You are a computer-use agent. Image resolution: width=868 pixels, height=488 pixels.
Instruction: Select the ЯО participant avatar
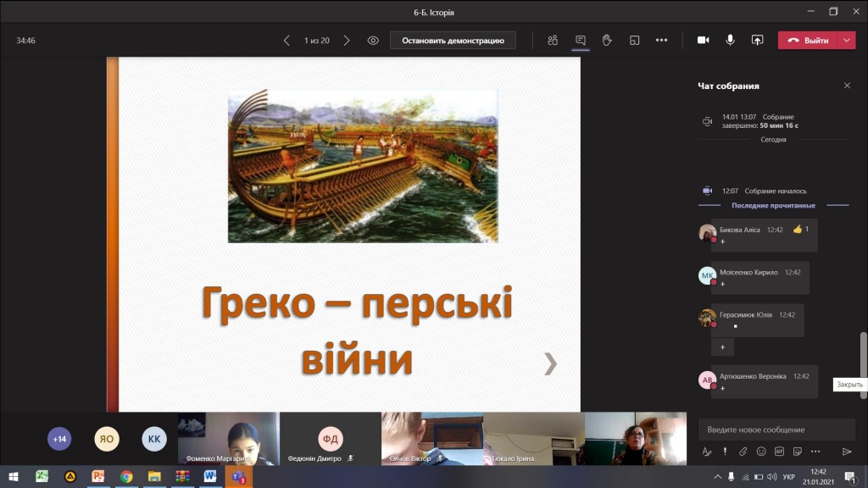[x=107, y=440]
